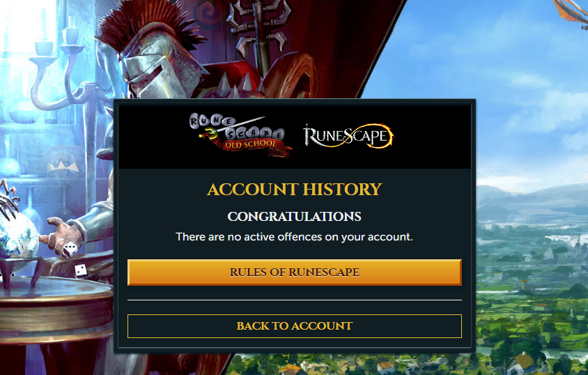
Task: Click the RuneScape flaming logo
Action: pyautogui.click(x=348, y=136)
